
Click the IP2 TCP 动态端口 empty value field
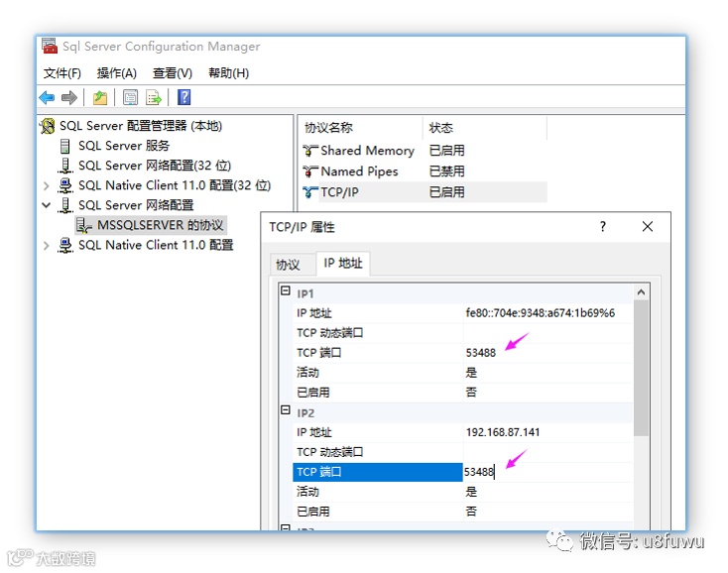pyautogui.click(x=547, y=452)
